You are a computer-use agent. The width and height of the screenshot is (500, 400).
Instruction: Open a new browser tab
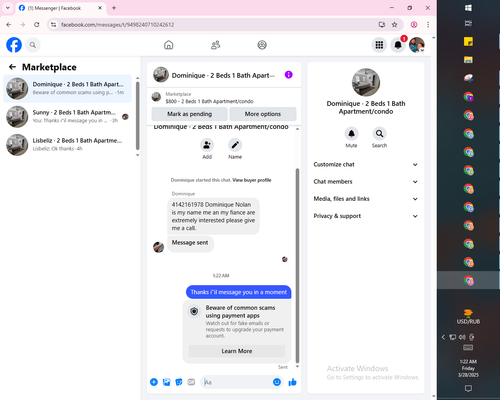click(x=114, y=8)
